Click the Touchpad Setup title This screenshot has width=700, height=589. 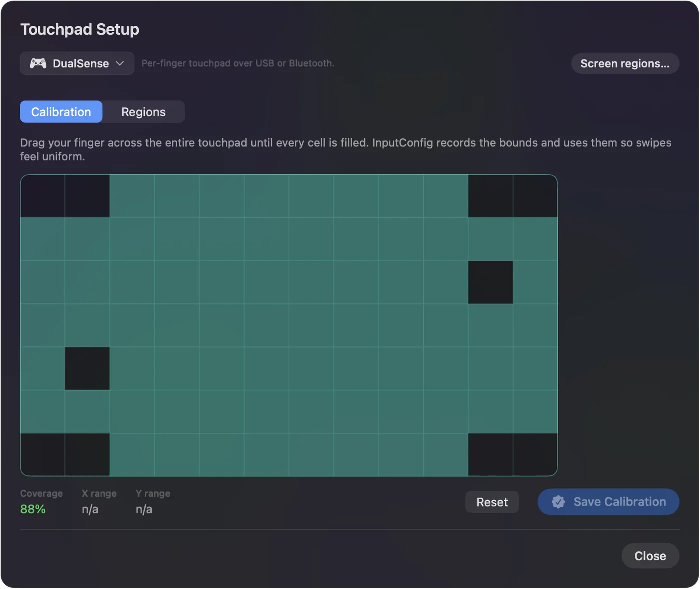pyautogui.click(x=80, y=29)
